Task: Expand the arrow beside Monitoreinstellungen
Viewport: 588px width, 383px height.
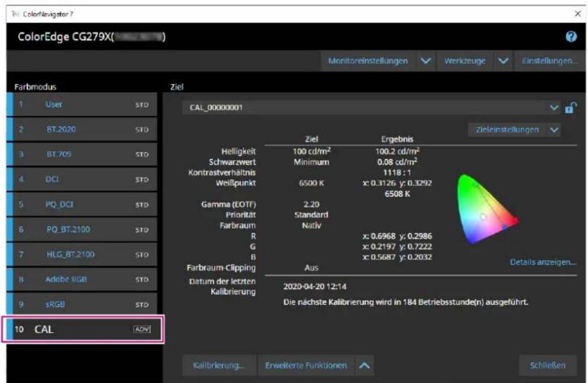Action: (x=426, y=61)
